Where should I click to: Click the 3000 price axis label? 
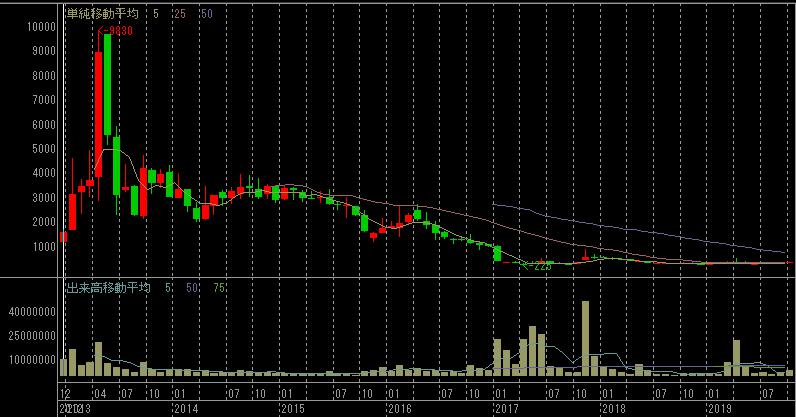click(44, 198)
